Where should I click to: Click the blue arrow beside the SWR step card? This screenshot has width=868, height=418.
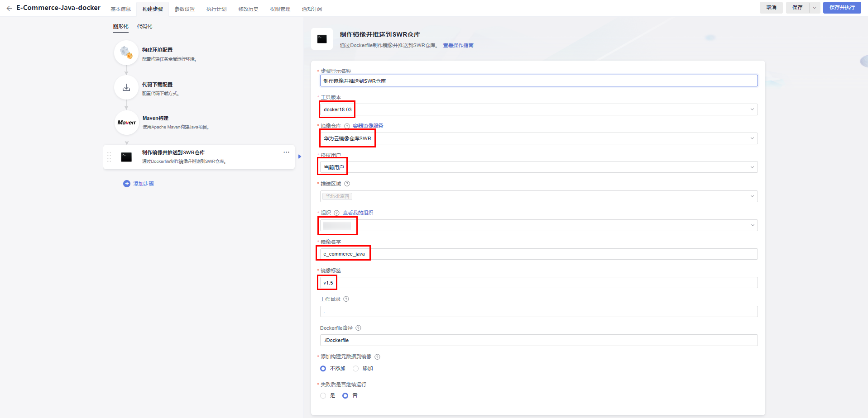point(300,157)
